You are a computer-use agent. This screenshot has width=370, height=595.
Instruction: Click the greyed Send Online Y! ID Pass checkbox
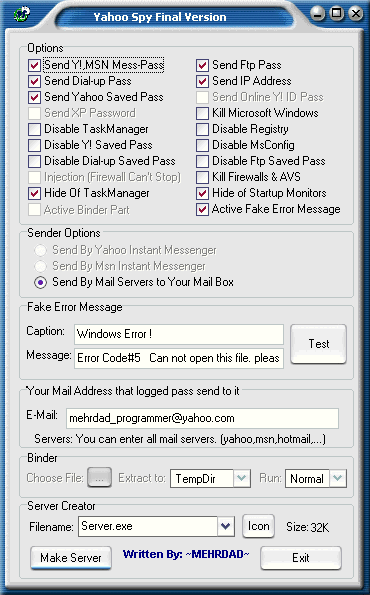click(202, 97)
